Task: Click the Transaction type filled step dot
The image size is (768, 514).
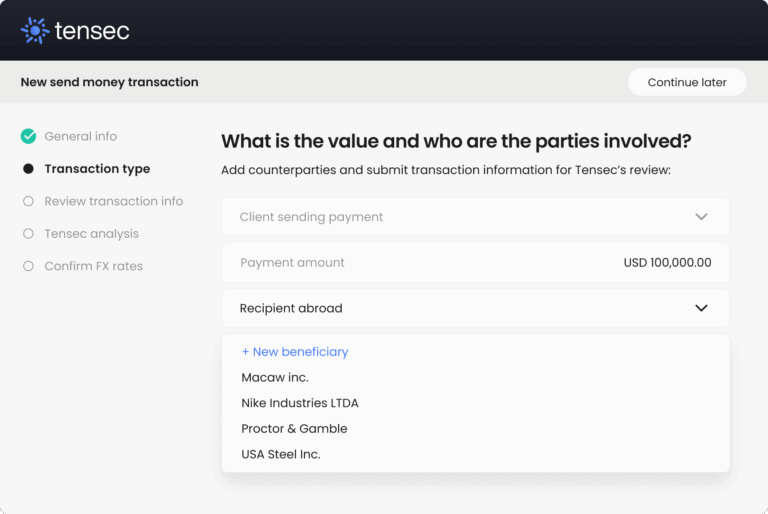Action: coord(28,169)
